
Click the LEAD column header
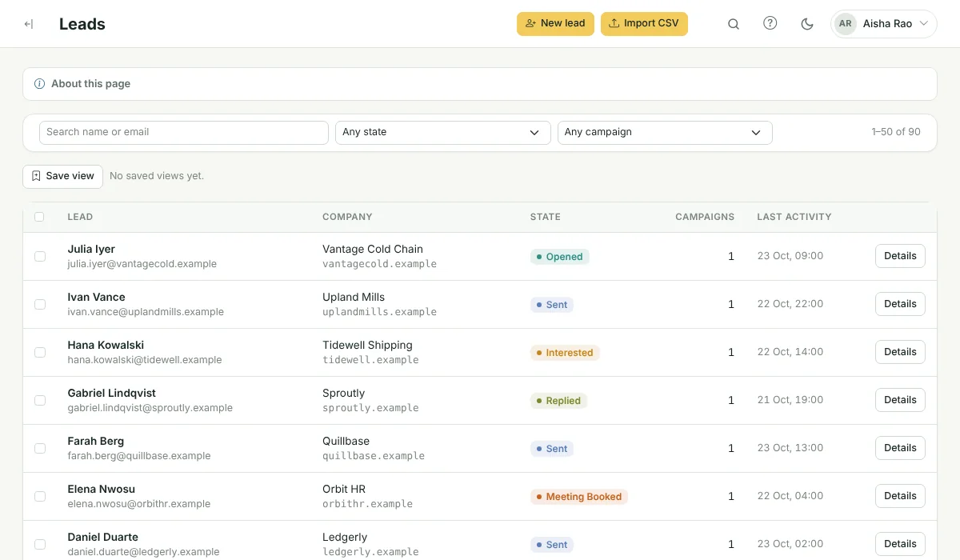(x=80, y=217)
